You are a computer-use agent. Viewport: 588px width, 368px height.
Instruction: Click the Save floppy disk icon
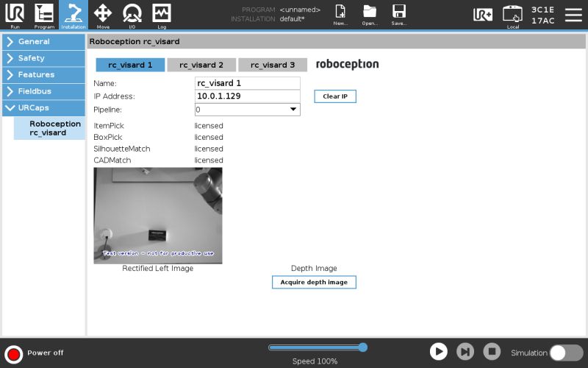click(x=399, y=14)
